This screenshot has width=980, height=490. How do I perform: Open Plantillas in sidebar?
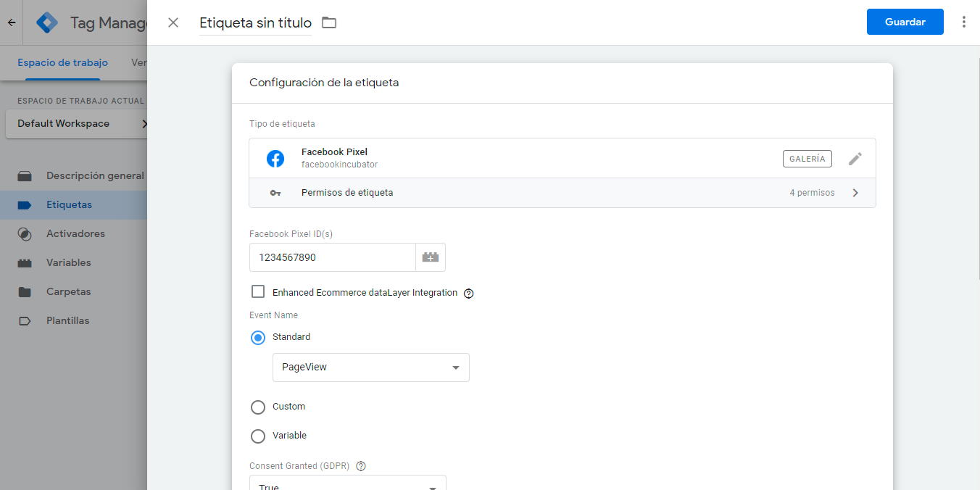(x=68, y=320)
